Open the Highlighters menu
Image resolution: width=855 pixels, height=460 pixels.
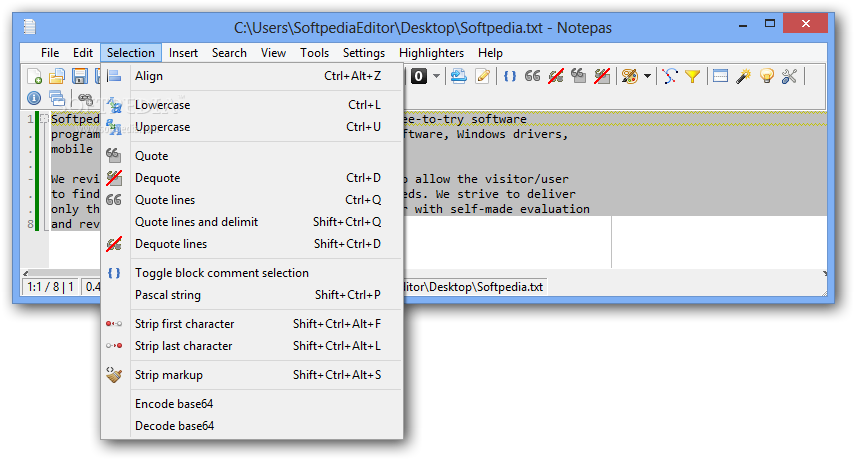431,53
